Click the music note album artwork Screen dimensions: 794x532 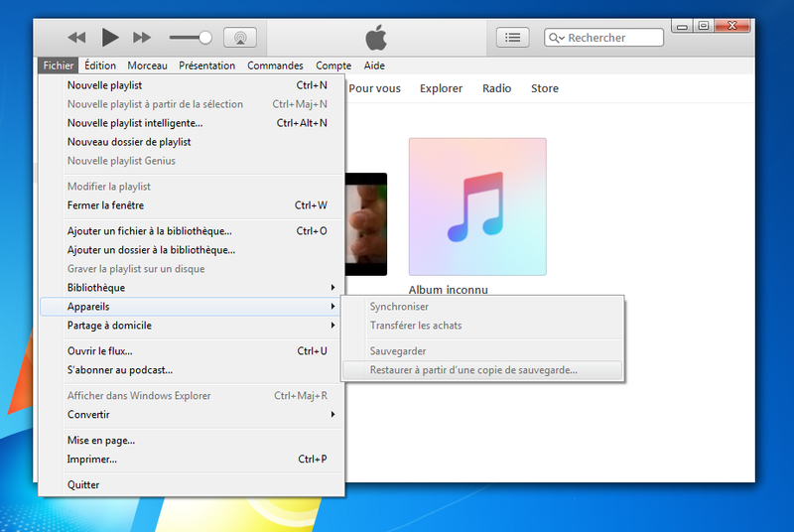(x=476, y=206)
